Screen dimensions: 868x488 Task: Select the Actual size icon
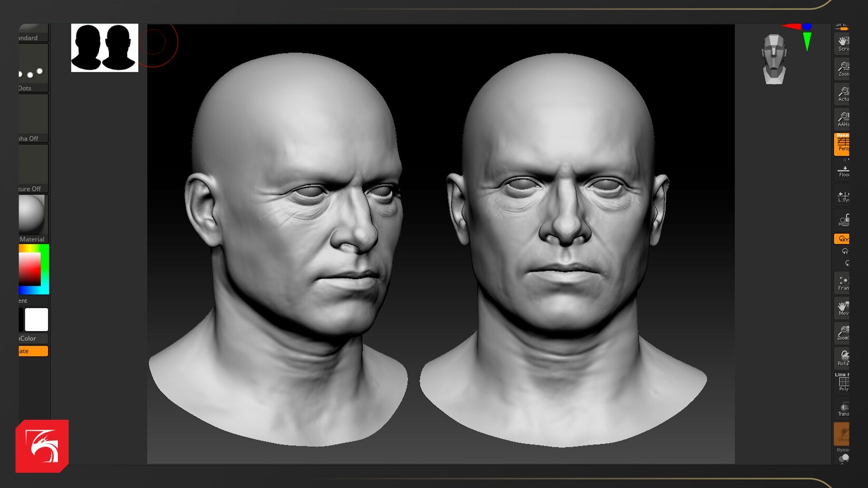(842, 94)
